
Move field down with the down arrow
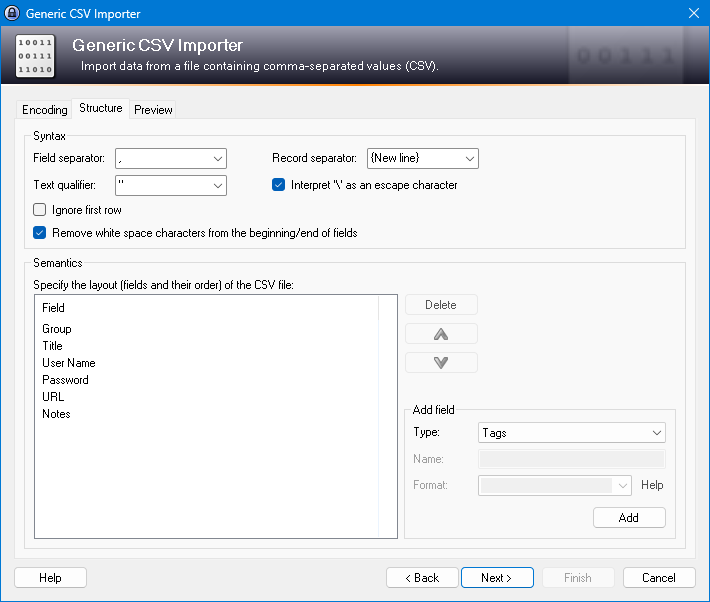(441, 363)
